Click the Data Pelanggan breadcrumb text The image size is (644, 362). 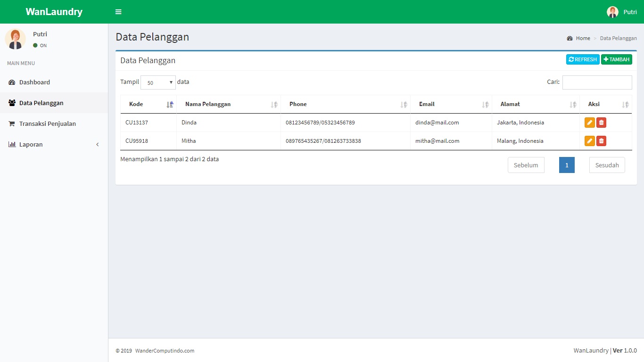[619, 38]
